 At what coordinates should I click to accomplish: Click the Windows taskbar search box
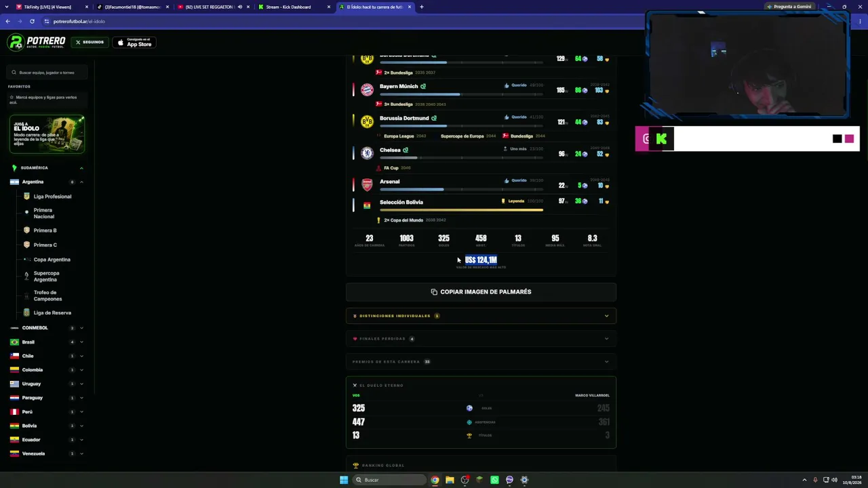[389, 480]
